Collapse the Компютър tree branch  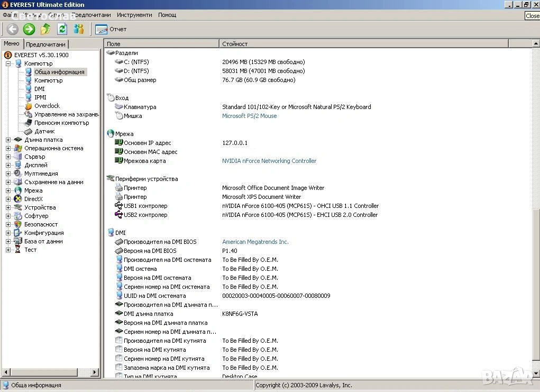(8, 63)
